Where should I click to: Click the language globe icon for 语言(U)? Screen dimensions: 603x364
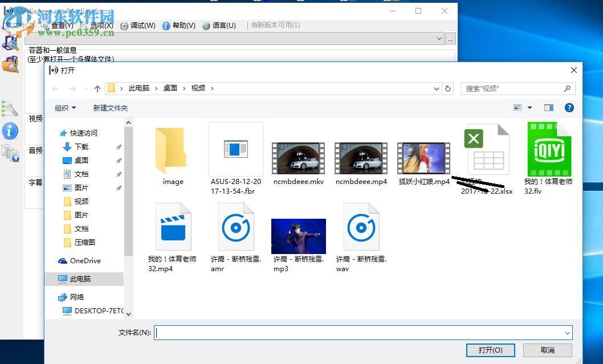click(x=205, y=25)
